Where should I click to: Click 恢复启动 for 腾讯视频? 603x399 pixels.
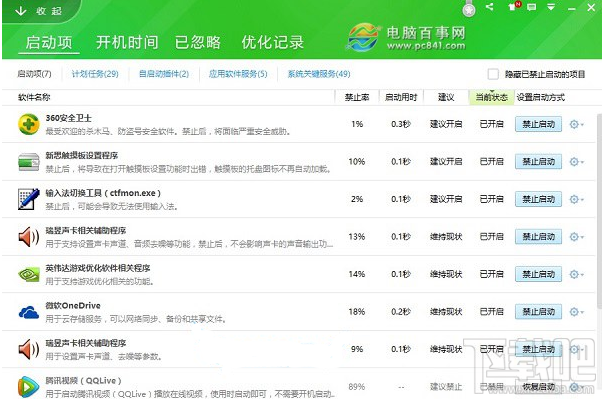[x=538, y=387]
